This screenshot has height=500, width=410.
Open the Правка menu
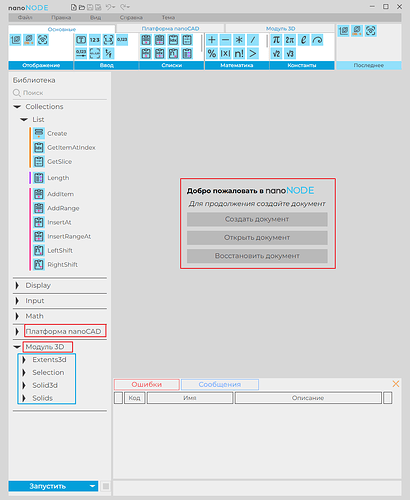(61, 17)
